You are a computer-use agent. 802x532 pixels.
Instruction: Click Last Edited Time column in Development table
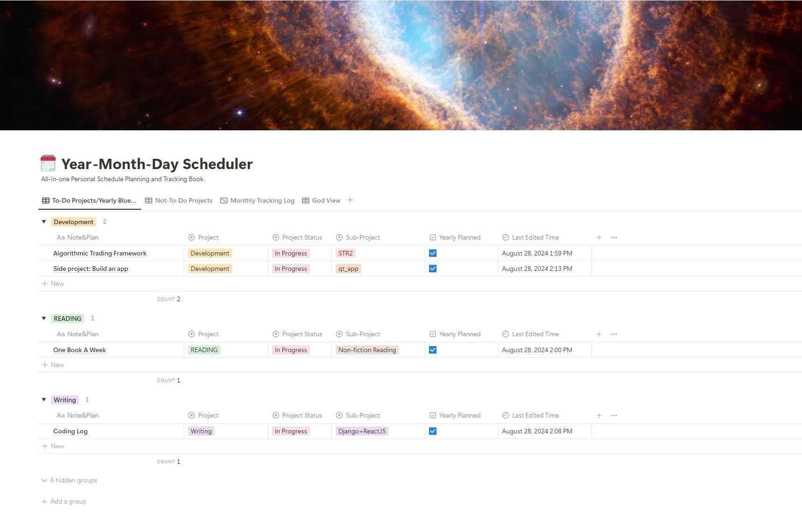click(535, 237)
